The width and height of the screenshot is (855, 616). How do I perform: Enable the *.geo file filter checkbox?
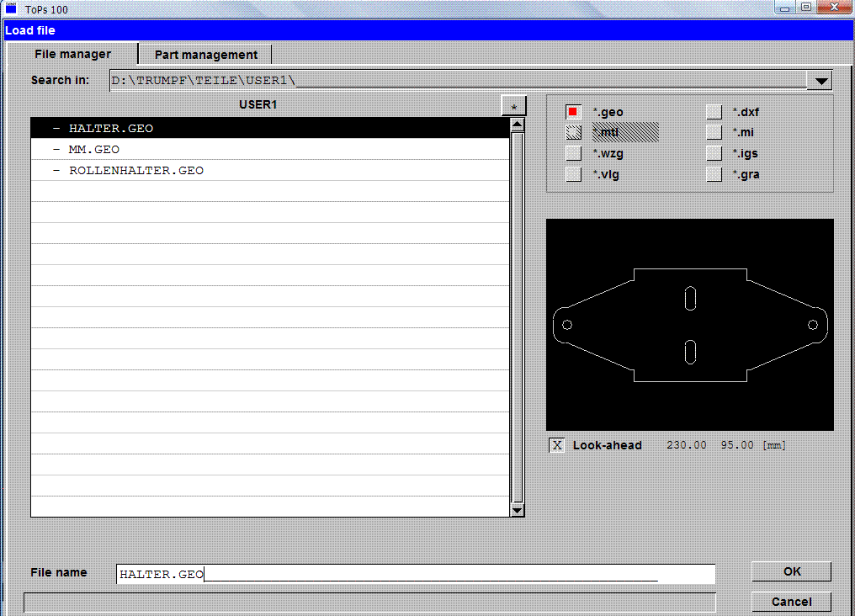point(573,112)
